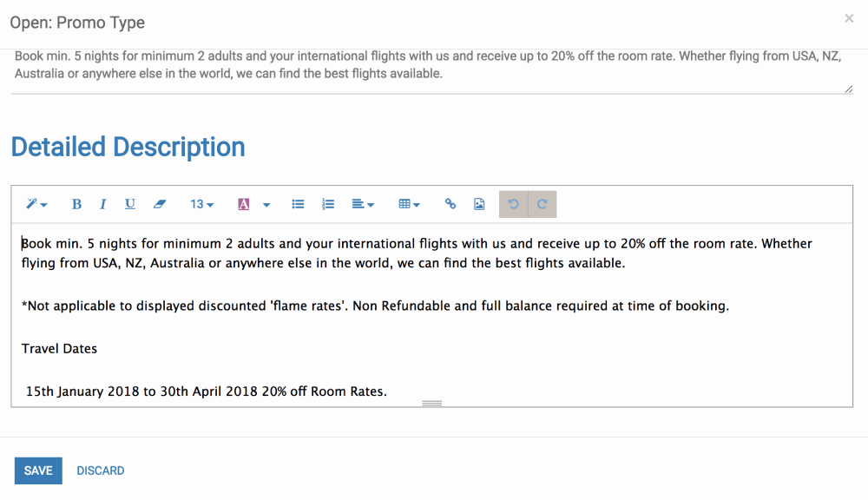Open the font size 13 dropdown
The image size is (868, 500).
(x=201, y=204)
